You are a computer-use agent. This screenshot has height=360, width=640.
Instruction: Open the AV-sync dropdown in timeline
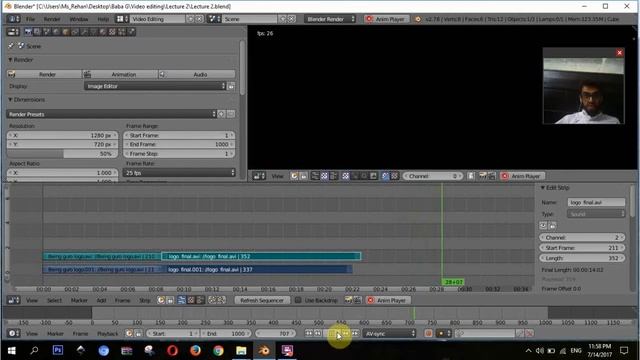point(389,333)
